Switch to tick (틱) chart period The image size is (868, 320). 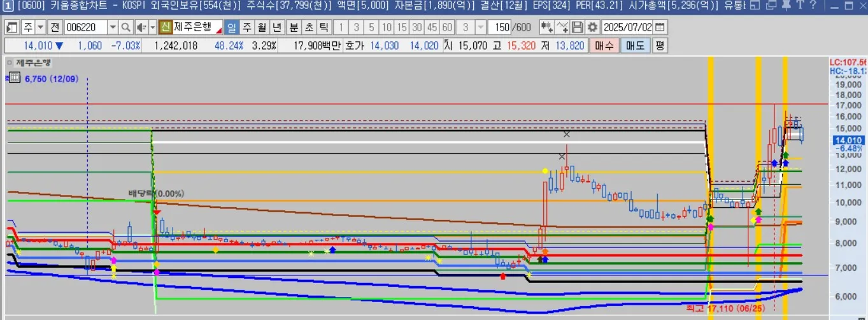point(324,28)
